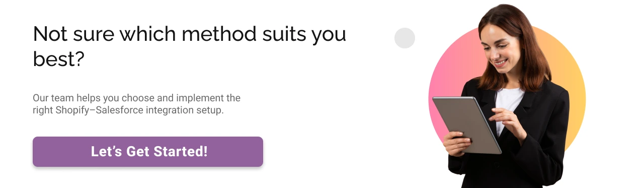Select the 'Not sure which method' heading
This screenshot has width=644, height=188.
click(x=189, y=47)
